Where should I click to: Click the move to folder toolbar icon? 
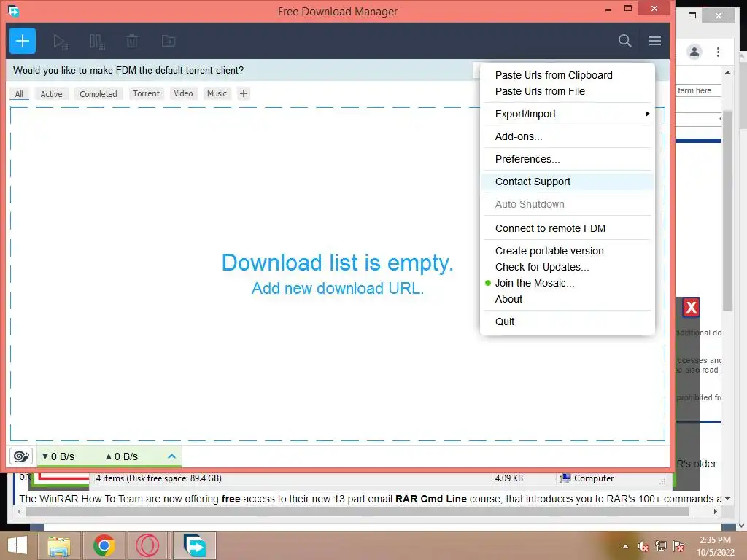point(169,42)
